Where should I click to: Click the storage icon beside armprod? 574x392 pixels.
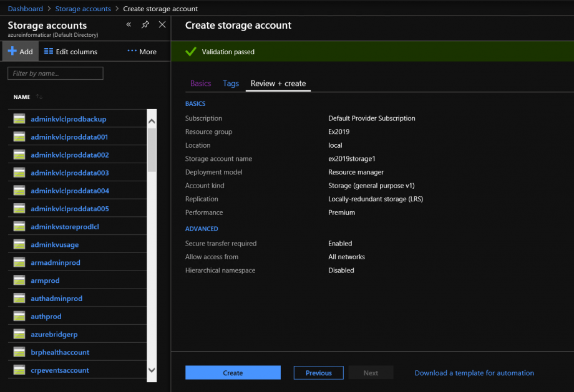click(x=19, y=280)
